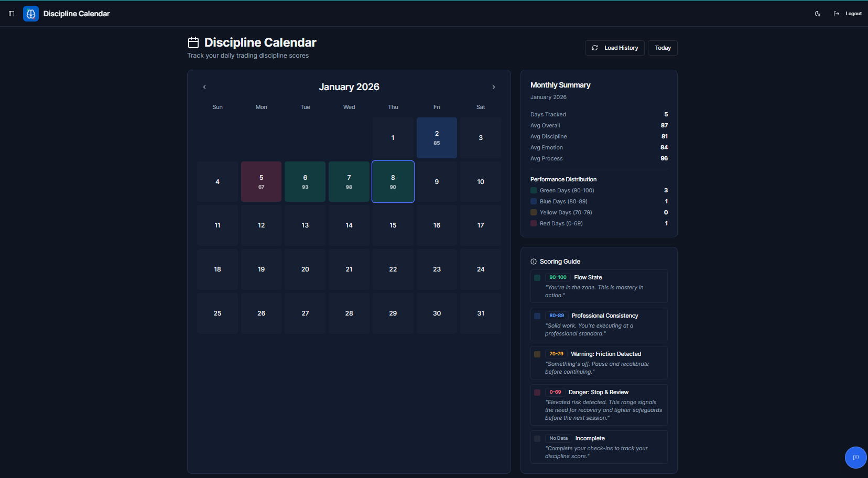
Task: Select January 6 with score 93
Action: pos(305,181)
